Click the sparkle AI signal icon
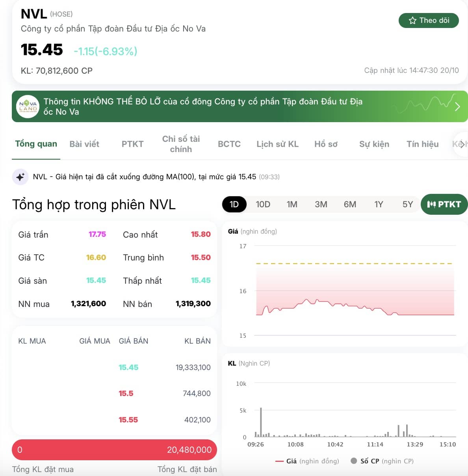Screen dimensions: 468x476 point(20,177)
